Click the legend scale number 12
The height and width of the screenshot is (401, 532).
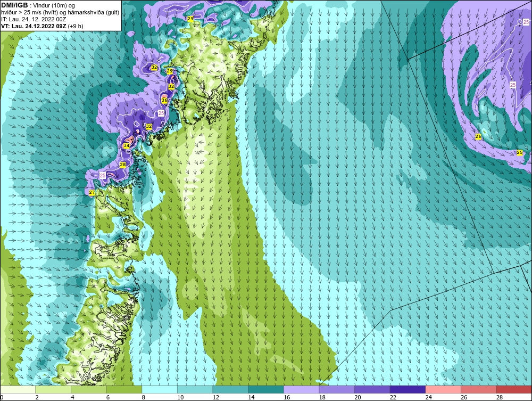tap(216, 397)
